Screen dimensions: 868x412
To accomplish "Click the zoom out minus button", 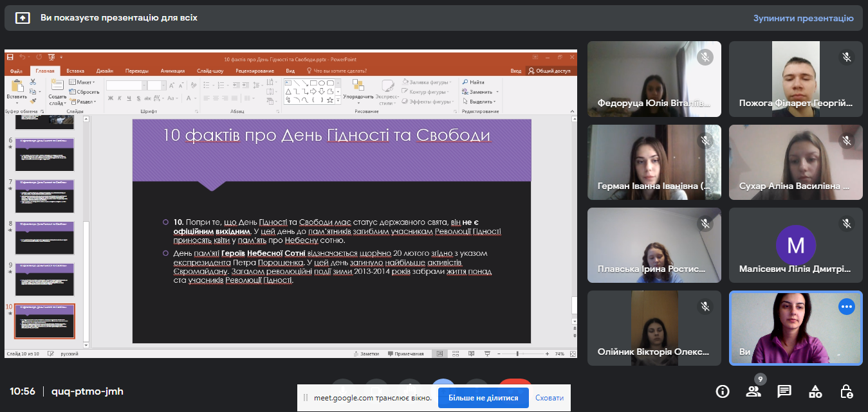I will (500, 354).
